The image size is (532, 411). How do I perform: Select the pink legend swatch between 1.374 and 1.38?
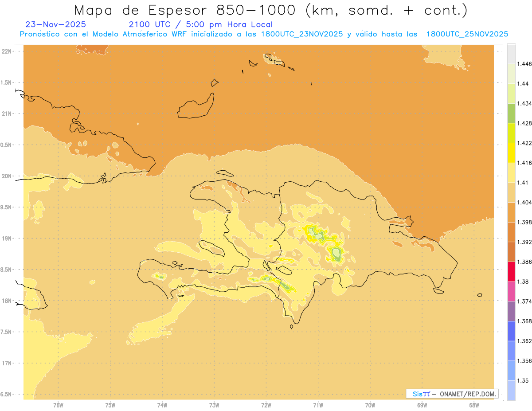pyautogui.click(x=511, y=291)
